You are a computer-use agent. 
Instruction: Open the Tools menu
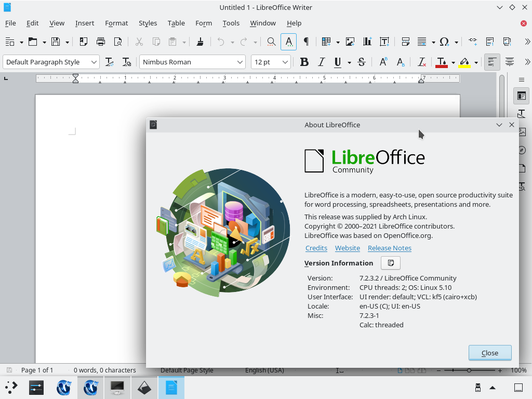click(231, 23)
